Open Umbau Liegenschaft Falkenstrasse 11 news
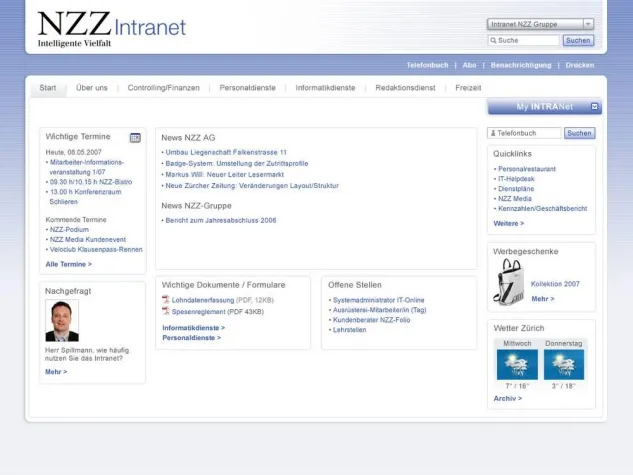The width and height of the screenshot is (633, 475). [226, 152]
